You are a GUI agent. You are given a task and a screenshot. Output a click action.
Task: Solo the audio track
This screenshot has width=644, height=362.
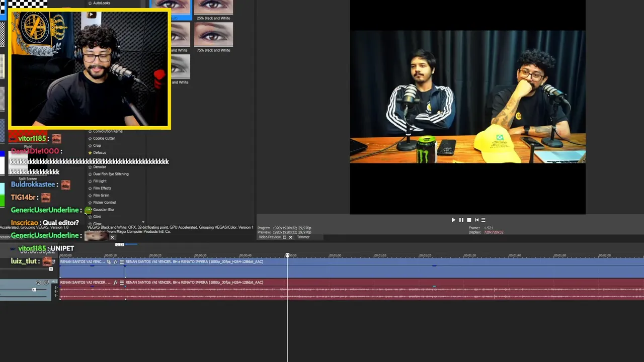click(x=46, y=283)
